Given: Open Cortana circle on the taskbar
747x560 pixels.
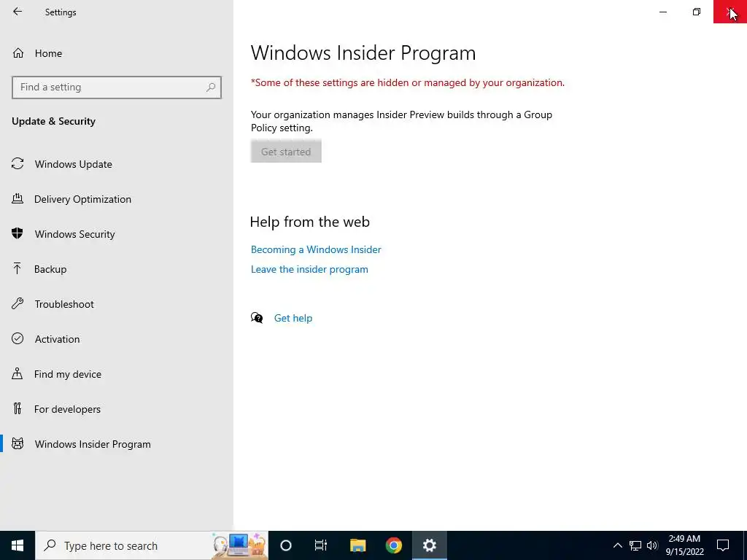Looking at the screenshot, I should click(286, 545).
